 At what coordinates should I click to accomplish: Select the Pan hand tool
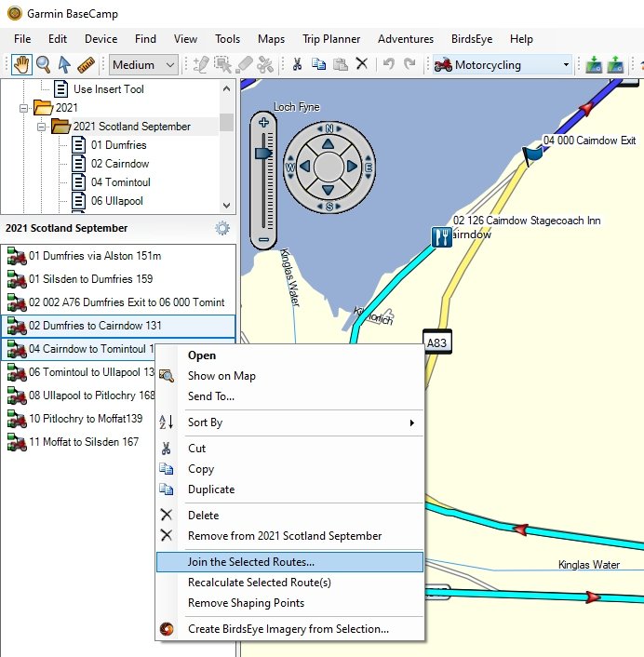(21, 65)
